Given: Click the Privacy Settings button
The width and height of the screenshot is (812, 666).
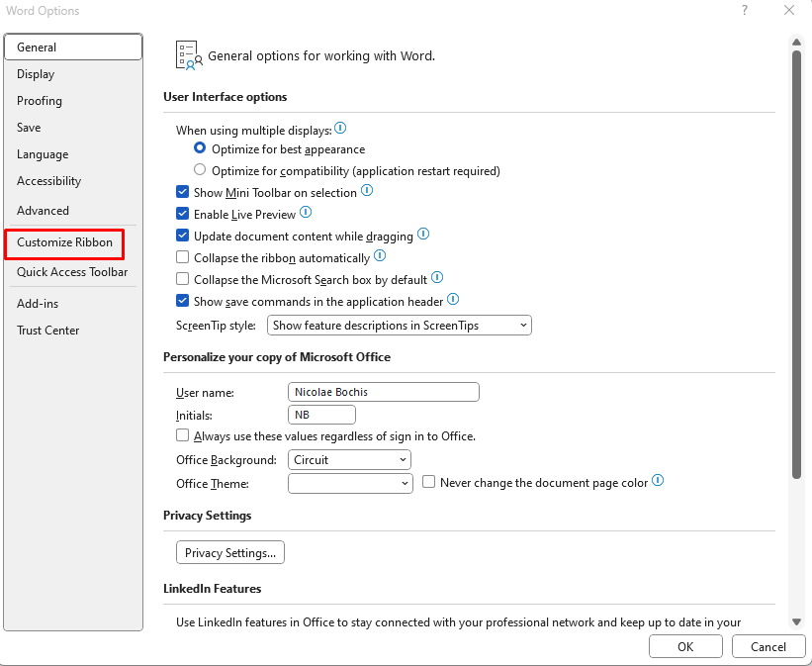Looking at the screenshot, I should (229, 553).
